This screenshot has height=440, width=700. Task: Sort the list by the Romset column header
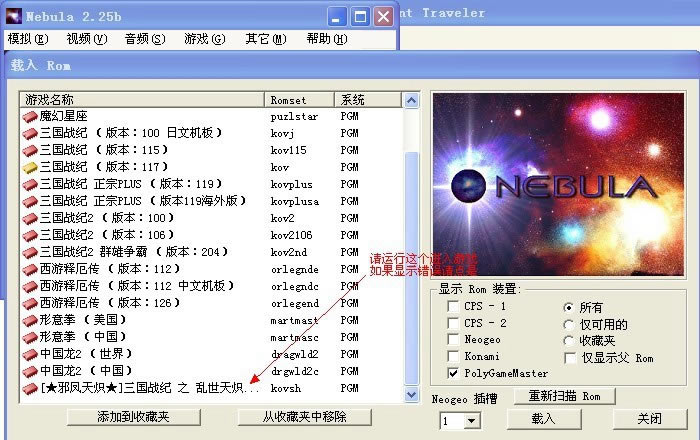click(300, 100)
